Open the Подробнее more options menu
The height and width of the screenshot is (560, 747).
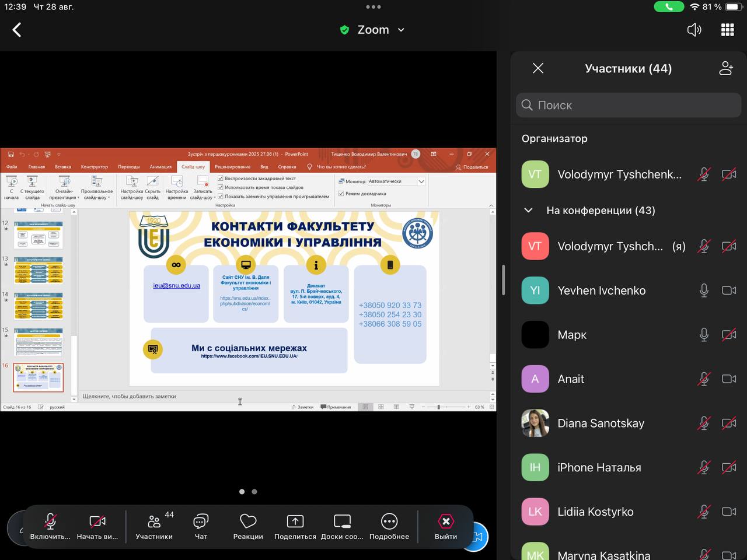coord(389,526)
